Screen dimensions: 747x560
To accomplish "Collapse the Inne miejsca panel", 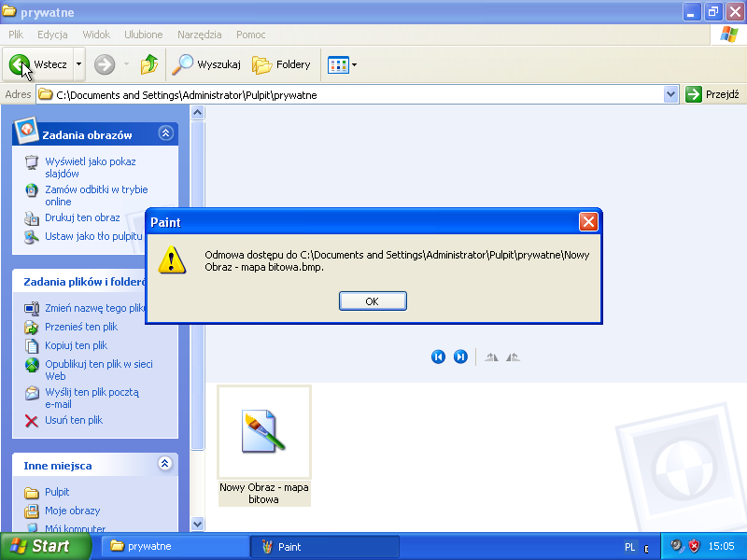I will [x=165, y=464].
